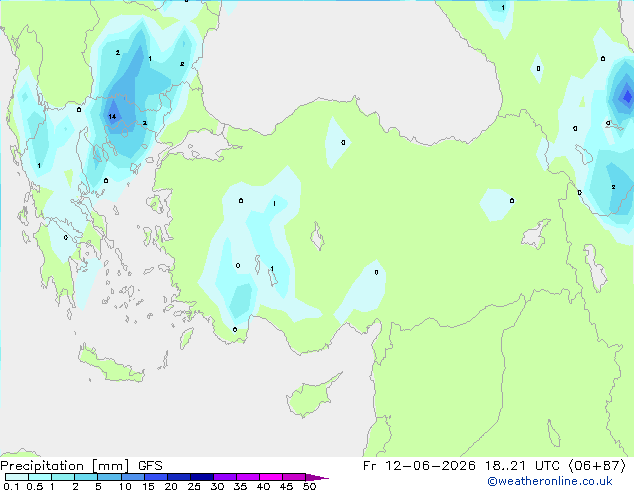634x490 pixels.
Task: Click the dark blue precipitation core near right edge
Action: (627, 97)
